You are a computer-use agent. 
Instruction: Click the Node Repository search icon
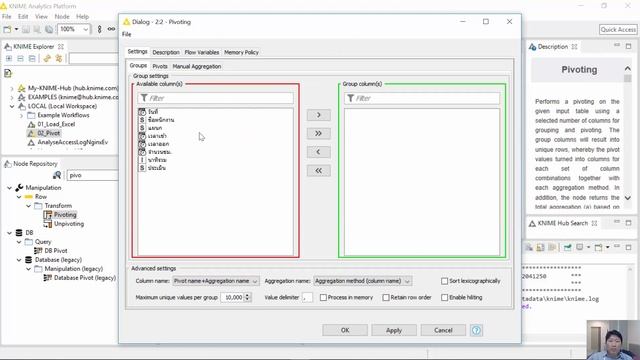(57, 175)
